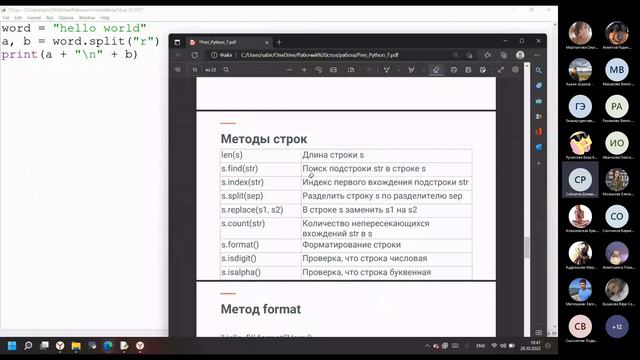640x360 pixels.
Task: Go back in the Edge browser
Action: (179, 55)
